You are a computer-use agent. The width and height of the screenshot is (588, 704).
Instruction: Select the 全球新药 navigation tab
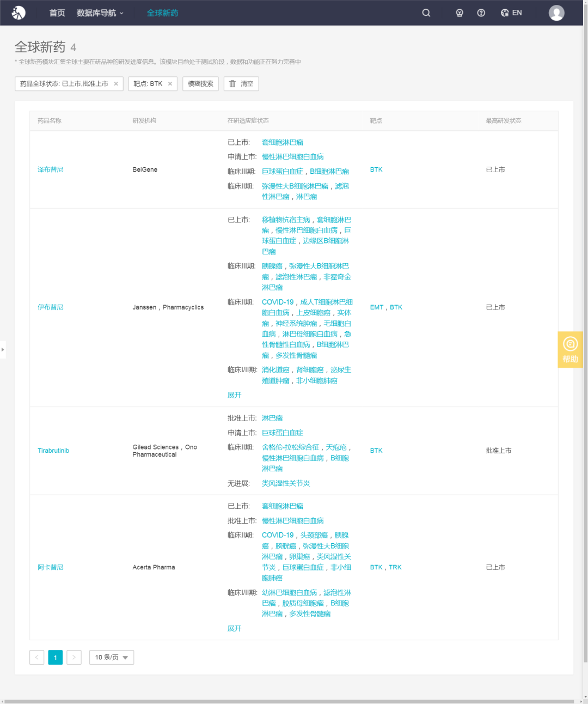[x=162, y=13]
